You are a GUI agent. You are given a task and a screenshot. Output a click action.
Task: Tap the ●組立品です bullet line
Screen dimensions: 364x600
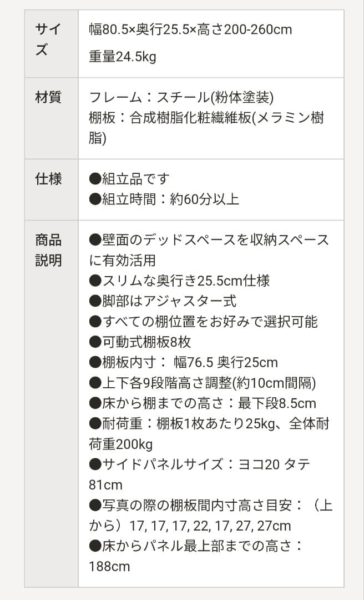129,179
